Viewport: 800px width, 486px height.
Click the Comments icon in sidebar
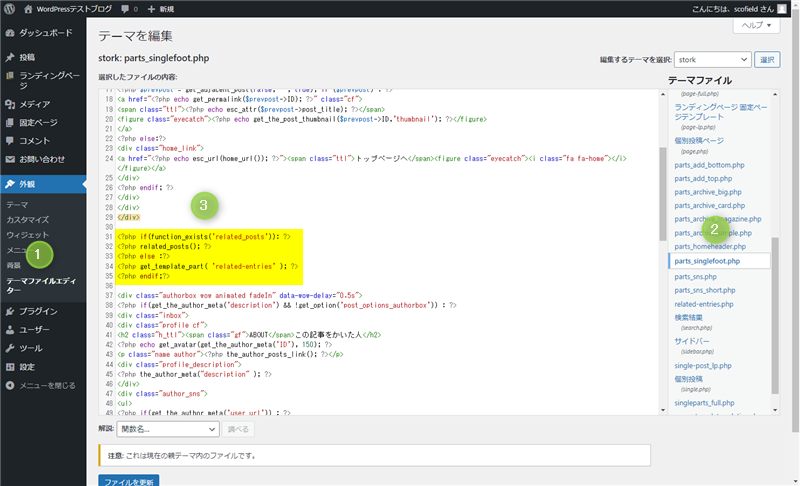tap(10, 141)
